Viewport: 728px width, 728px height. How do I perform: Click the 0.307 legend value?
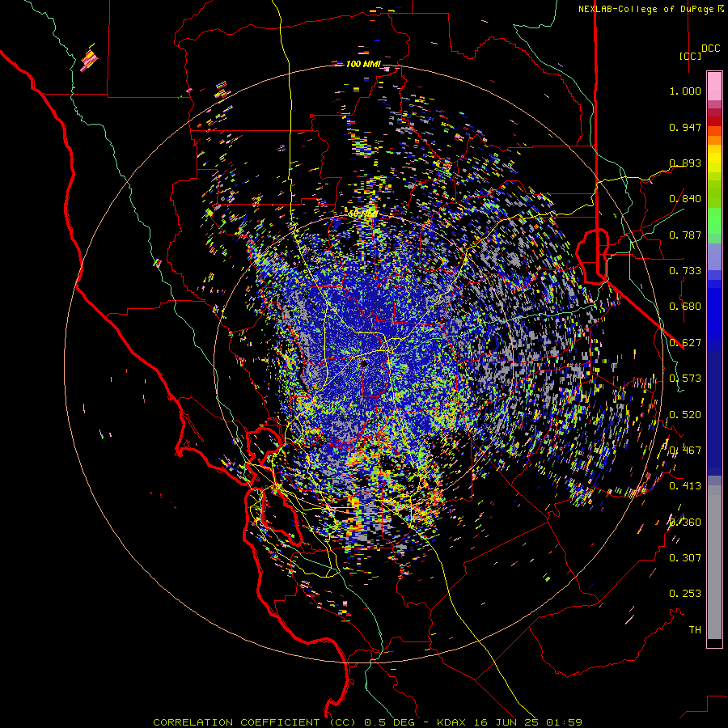point(685,558)
